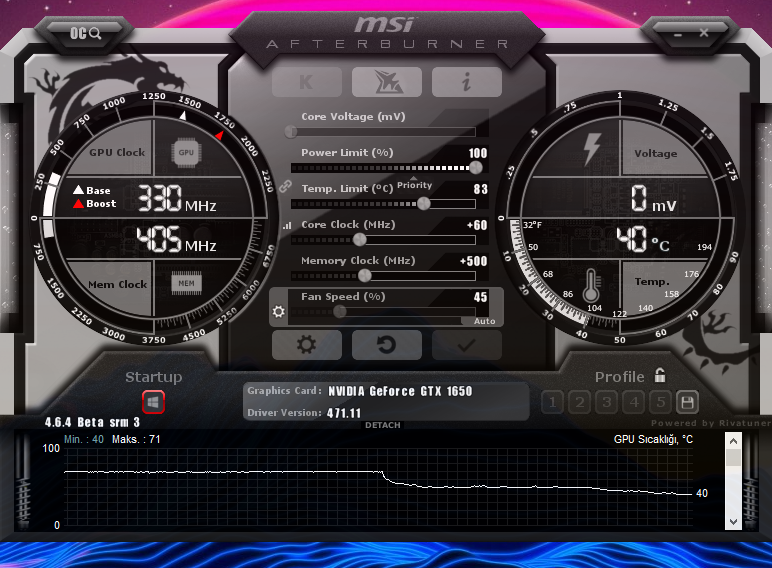Click the Core Clock slider handle
The image size is (772, 568).
[x=360, y=240]
